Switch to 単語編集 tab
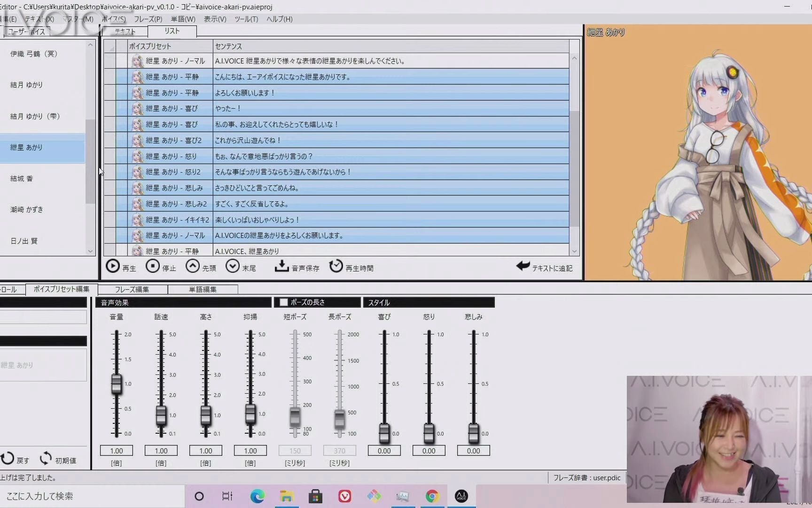This screenshot has height=508, width=812. 203,289
